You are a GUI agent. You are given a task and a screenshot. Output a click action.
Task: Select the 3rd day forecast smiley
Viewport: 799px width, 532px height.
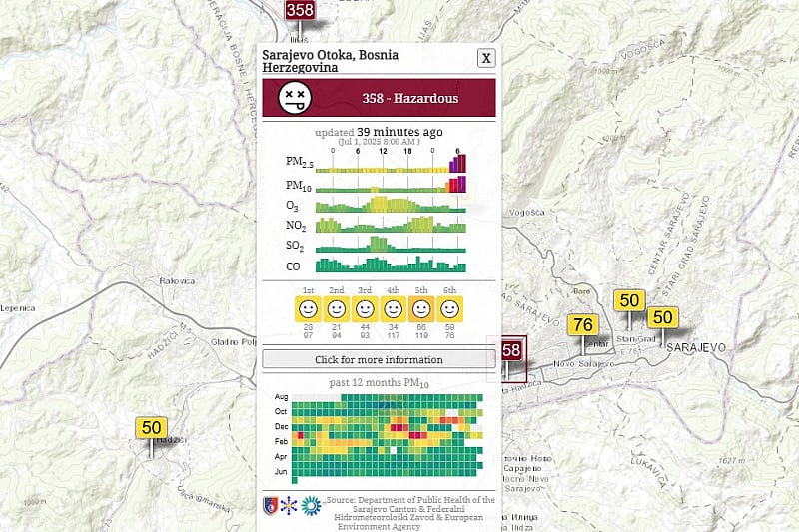[x=365, y=308]
